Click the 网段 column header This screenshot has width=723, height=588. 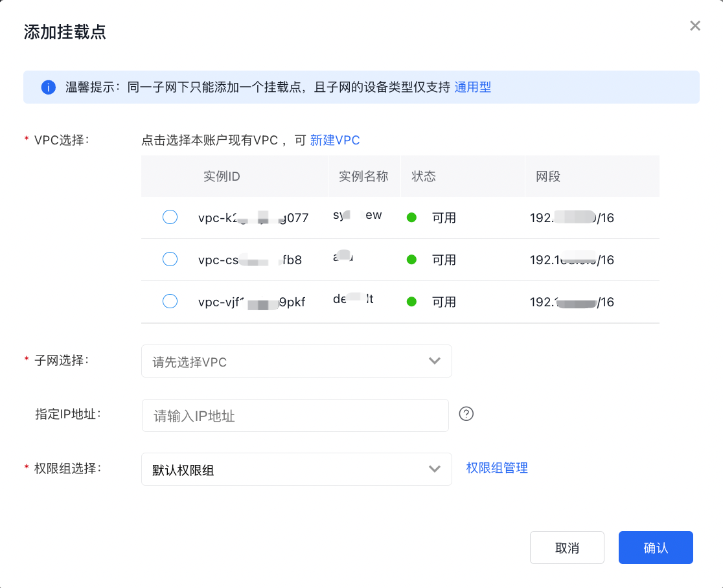pyautogui.click(x=547, y=177)
